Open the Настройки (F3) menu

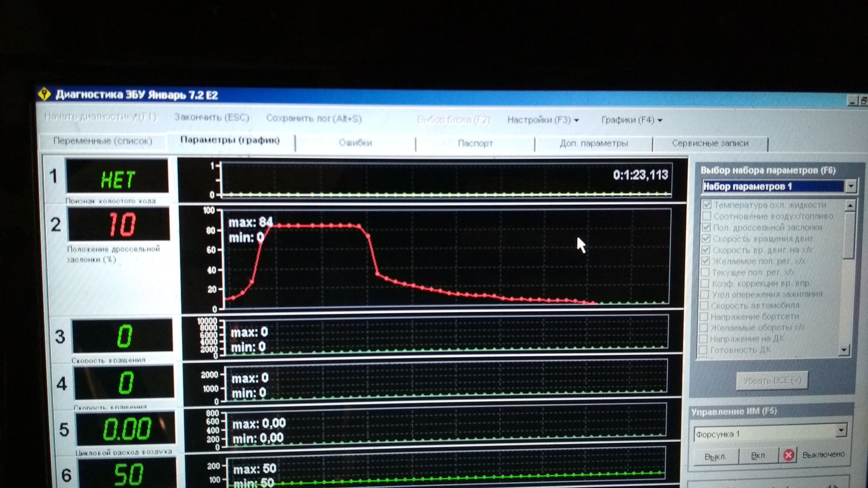point(542,120)
